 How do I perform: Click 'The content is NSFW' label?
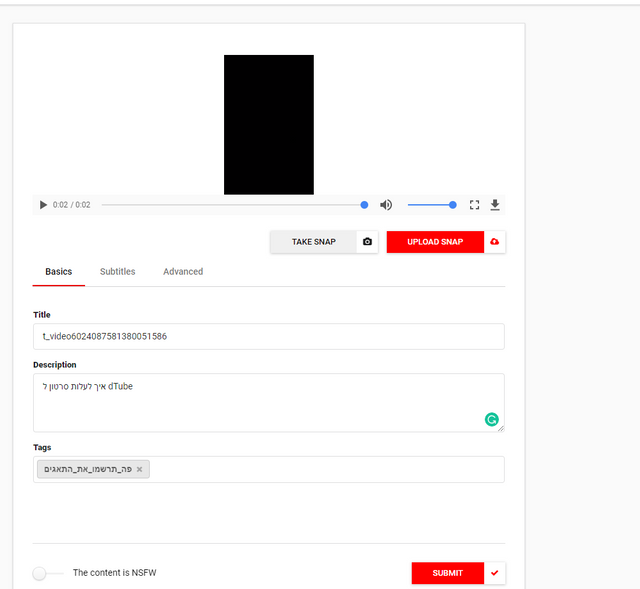[115, 573]
